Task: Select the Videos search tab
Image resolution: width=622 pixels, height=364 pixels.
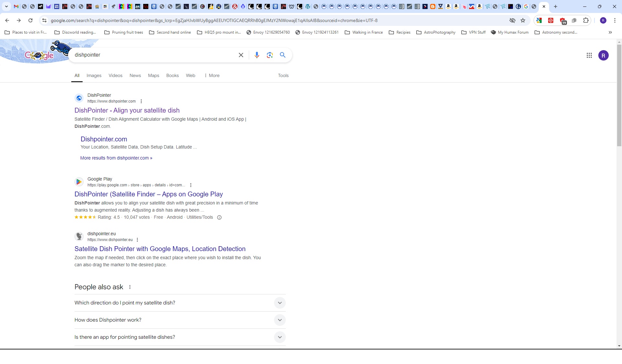Action: 116,75
